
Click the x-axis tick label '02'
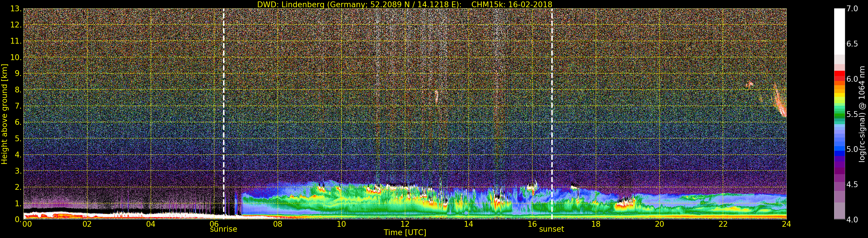pos(87,224)
